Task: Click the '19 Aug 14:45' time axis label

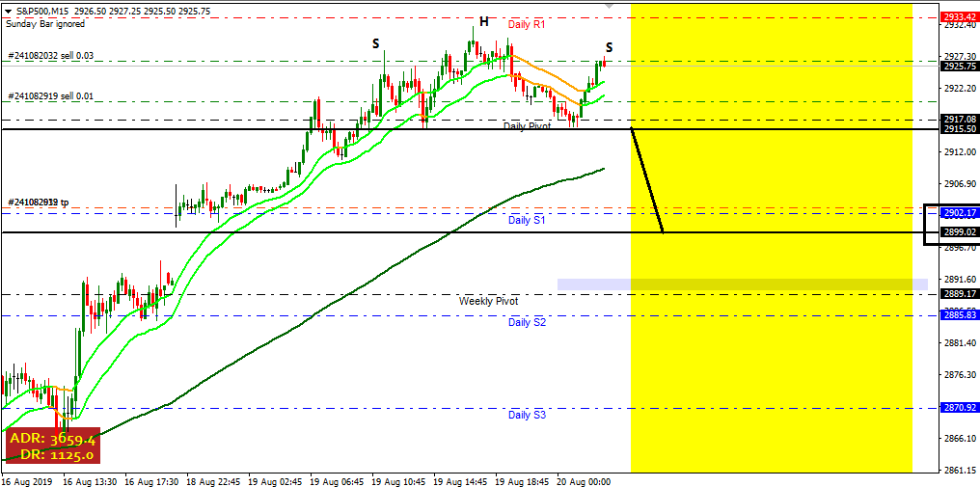Action: pos(461,482)
